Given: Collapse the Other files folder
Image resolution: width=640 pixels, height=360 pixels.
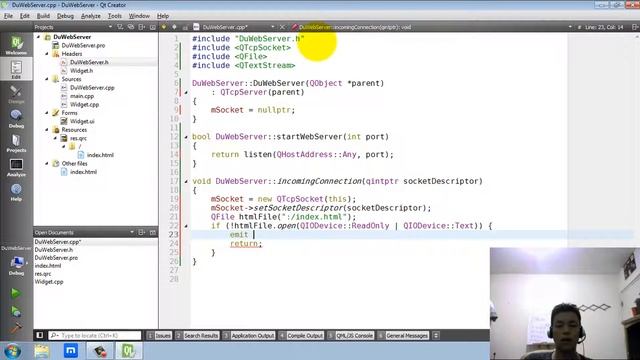Looking at the screenshot, I should [x=47, y=163].
